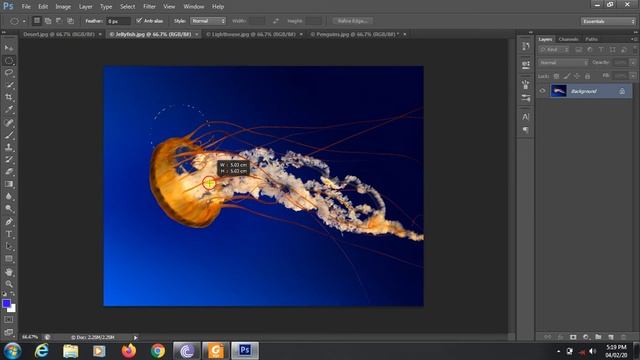Open the Fill slider arrow
Viewport: 640px width, 360px height.
(x=633, y=76)
